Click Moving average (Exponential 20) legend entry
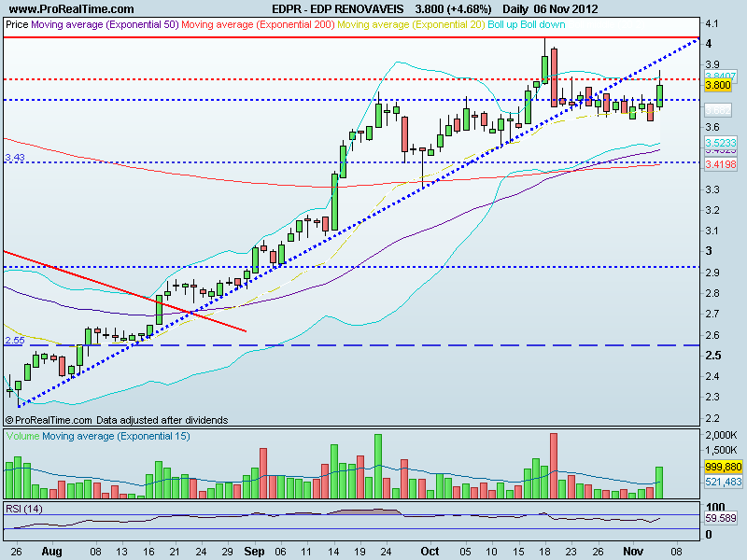 [411, 25]
